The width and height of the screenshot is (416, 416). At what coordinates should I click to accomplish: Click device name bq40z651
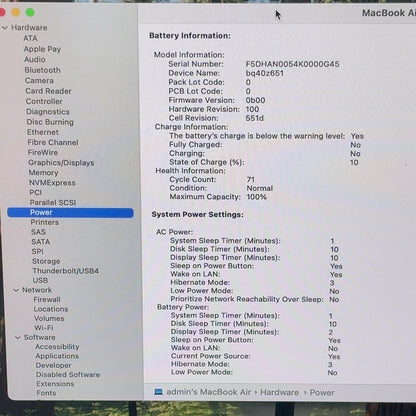pyautogui.click(x=265, y=73)
